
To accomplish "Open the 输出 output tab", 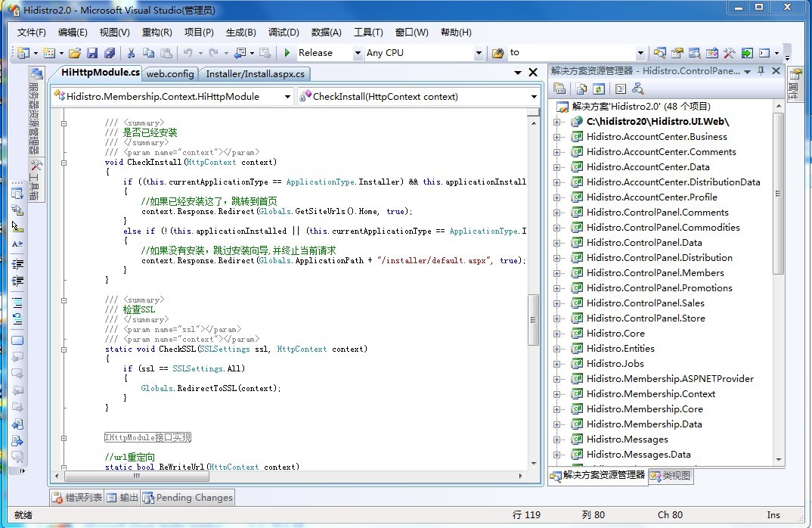I will (x=122, y=498).
